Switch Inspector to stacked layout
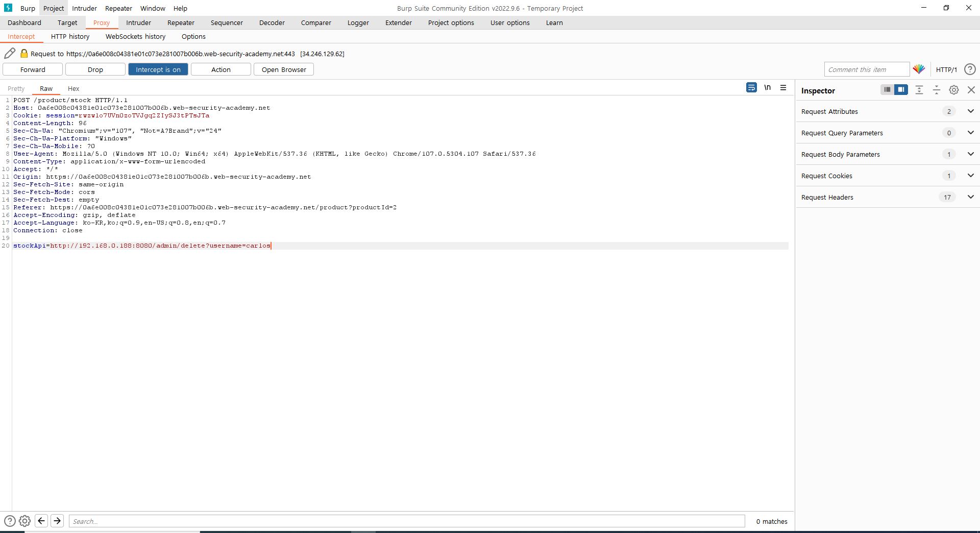Screen dimensions: 980x533 coord(887,90)
